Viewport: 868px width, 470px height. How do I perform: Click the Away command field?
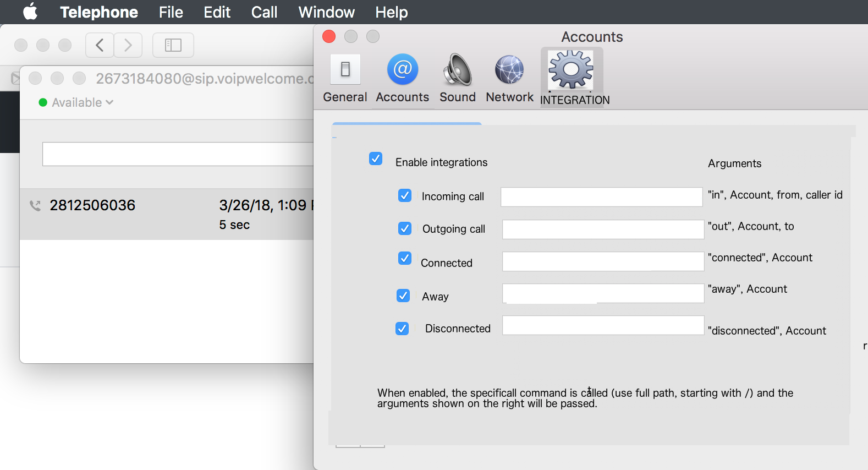point(603,293)
